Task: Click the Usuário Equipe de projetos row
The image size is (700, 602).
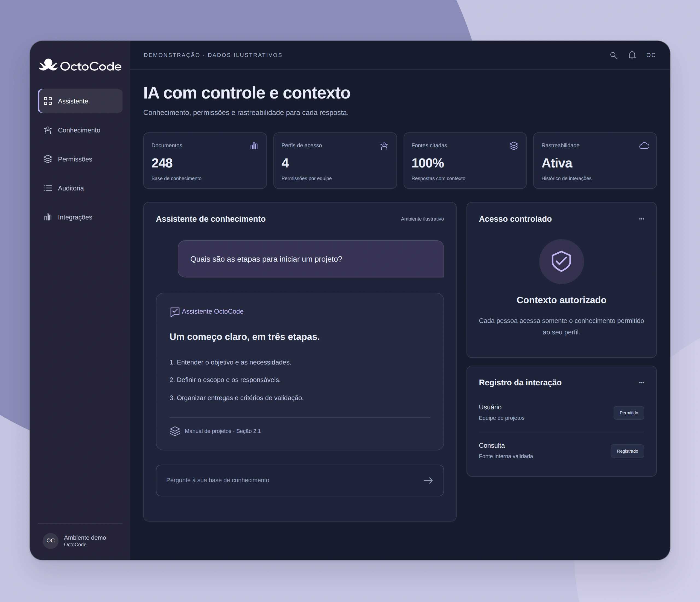Action: pos(561,413)
